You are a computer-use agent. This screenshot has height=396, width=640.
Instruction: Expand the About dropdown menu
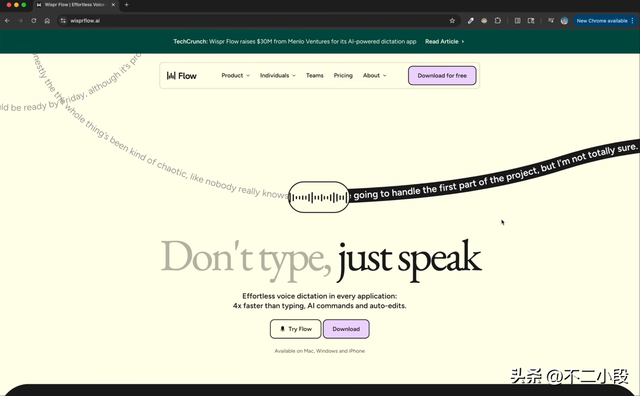tap(374, 76)
